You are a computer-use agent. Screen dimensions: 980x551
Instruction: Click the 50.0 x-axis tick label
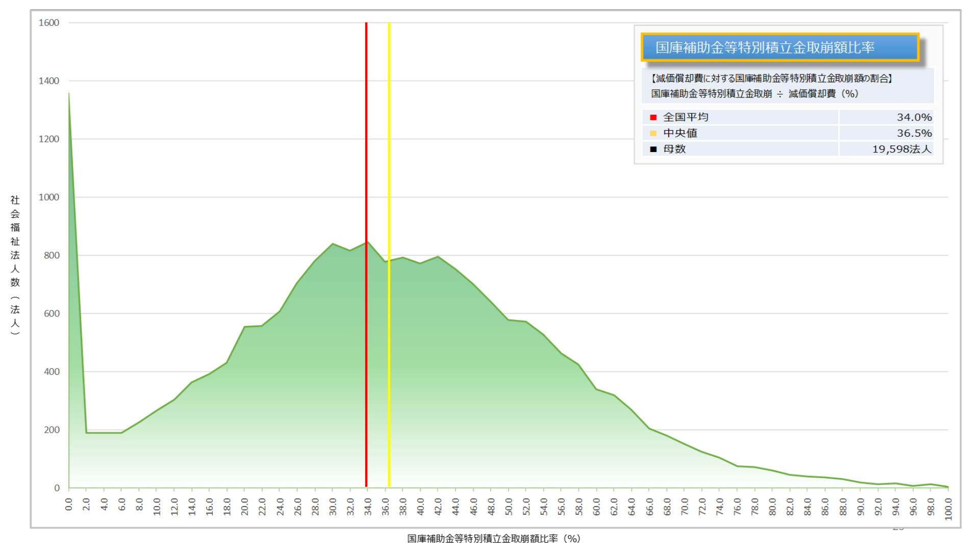pos(509,507)
